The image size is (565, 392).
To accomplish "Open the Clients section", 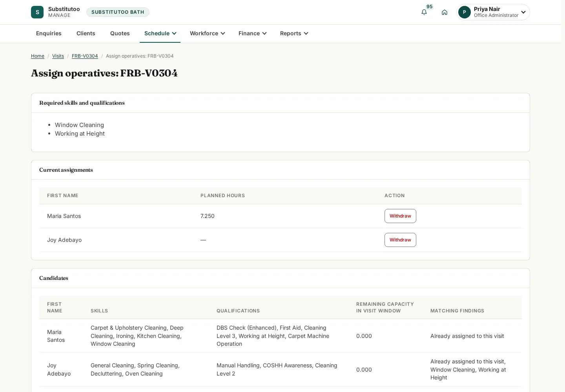I will click(86, 33).
